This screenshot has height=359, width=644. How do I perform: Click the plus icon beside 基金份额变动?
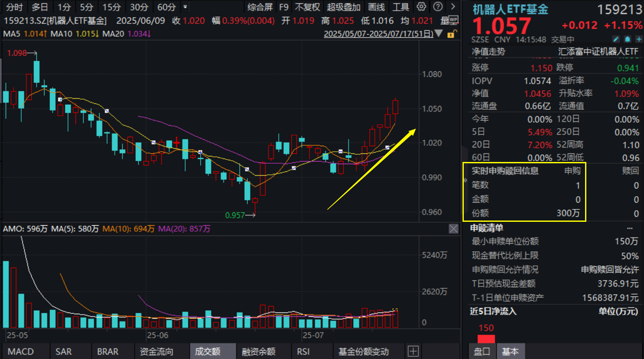[413, 351]
